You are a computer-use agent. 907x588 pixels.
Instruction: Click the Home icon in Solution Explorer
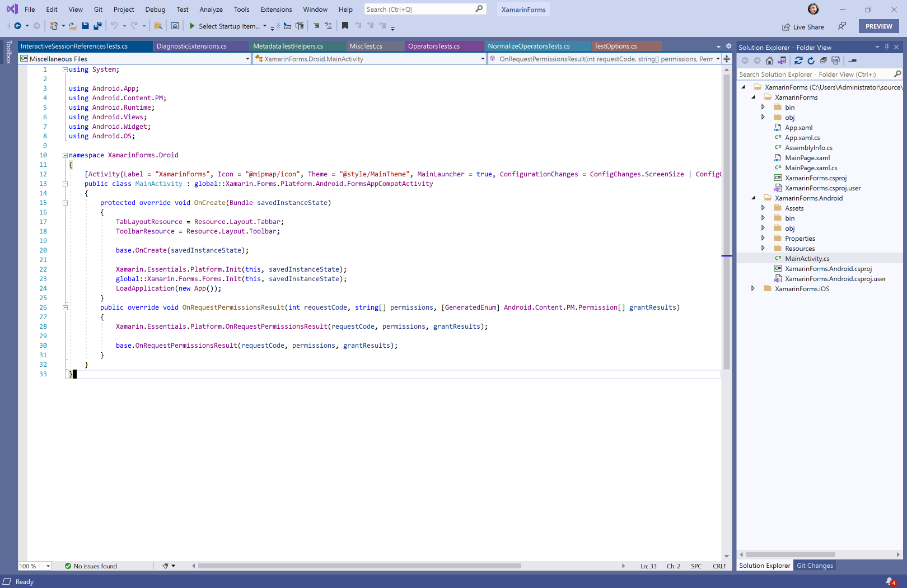click(x=769, y=60)
